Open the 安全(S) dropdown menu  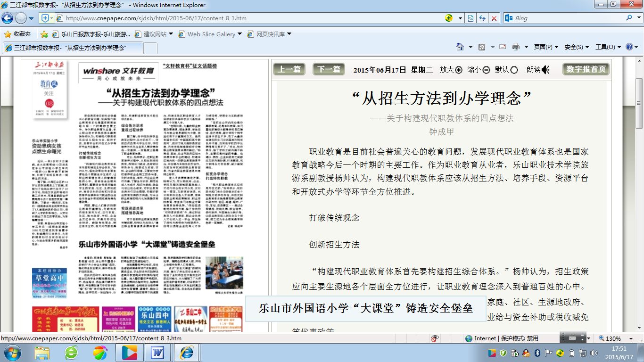tap(576, 47)
